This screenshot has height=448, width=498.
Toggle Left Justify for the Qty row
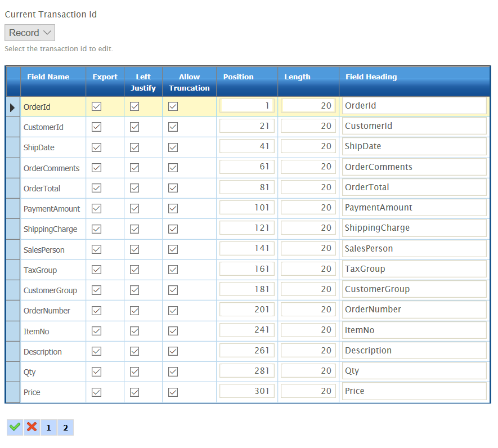134,371
